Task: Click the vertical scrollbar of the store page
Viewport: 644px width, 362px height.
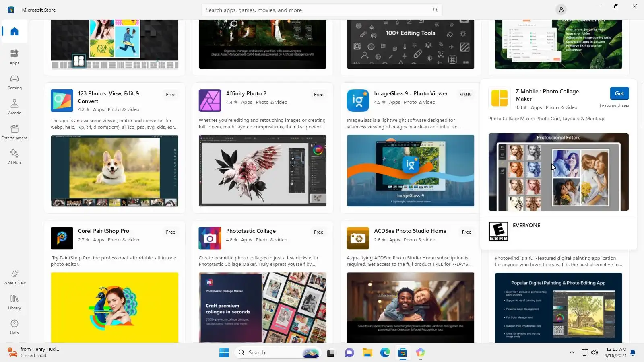Action: (642, 105)
